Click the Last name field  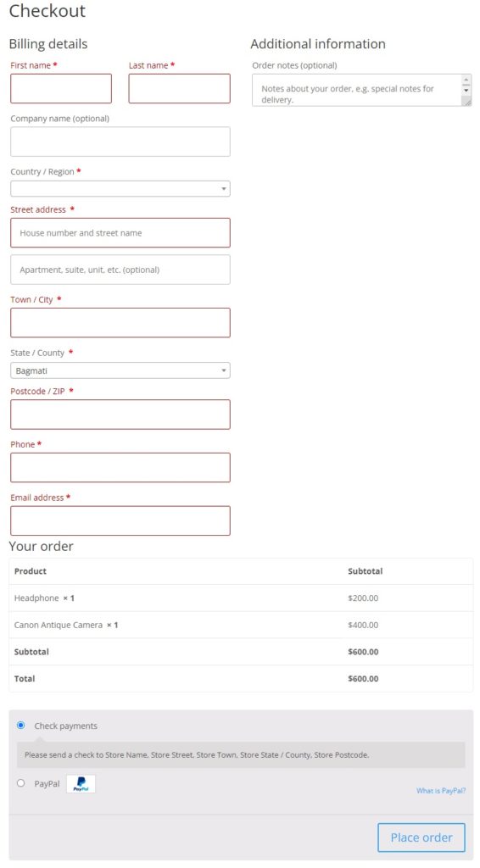[x=180, y=88]
